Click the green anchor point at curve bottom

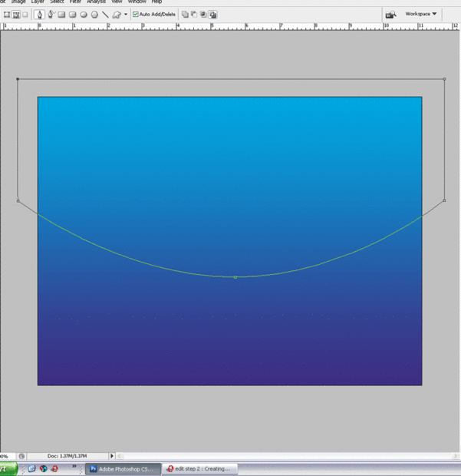tap(235, 277)
